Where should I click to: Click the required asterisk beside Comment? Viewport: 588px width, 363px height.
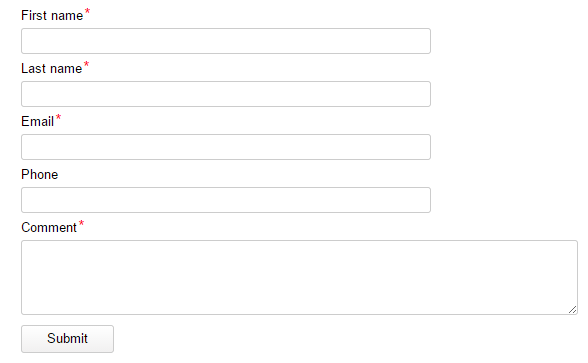[x=81, y=223]
